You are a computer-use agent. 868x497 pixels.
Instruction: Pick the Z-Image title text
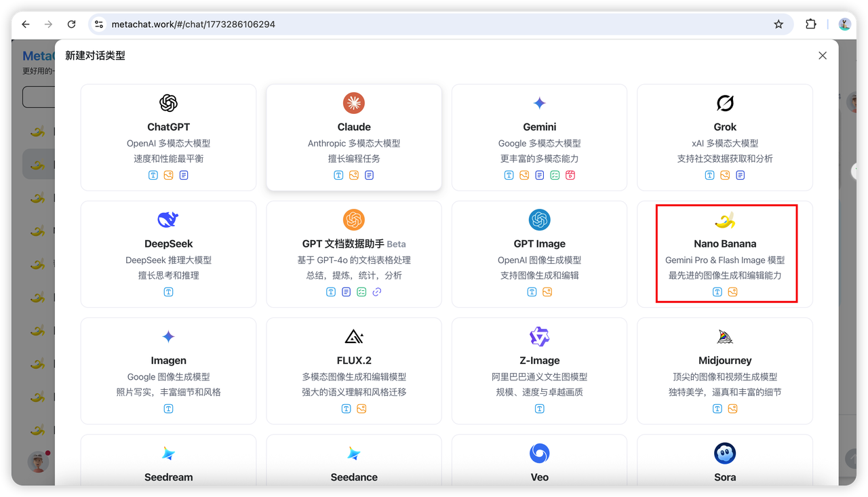click(539, 360)
